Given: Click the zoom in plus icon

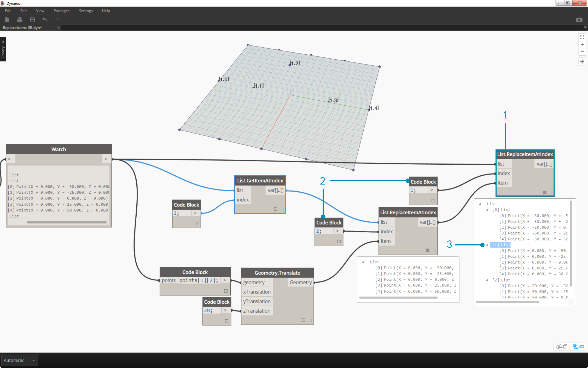Looking at the screenshot, I should coord(582,45).
